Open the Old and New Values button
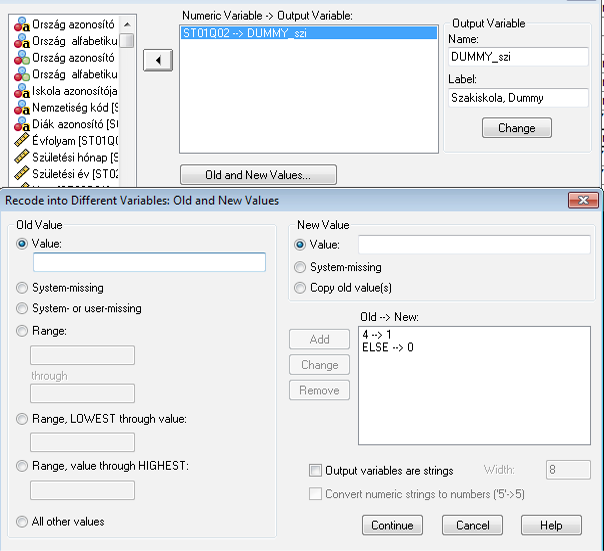Image resolution: width=604 pixels, height=551 pixels. point(258,175)
